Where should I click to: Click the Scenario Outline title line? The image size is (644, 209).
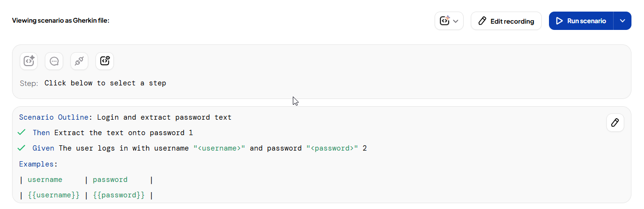(x=125, y=117)
